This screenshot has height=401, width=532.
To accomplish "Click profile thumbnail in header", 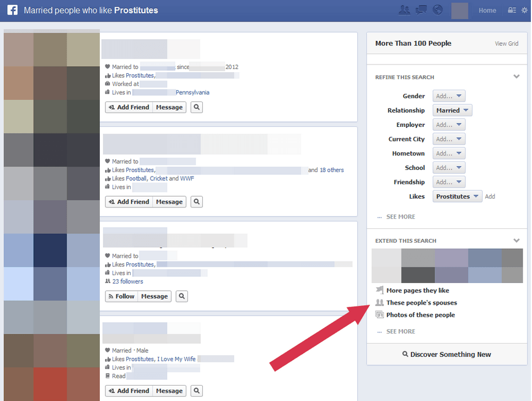I will pyautogui.click(x=459, y=10).
